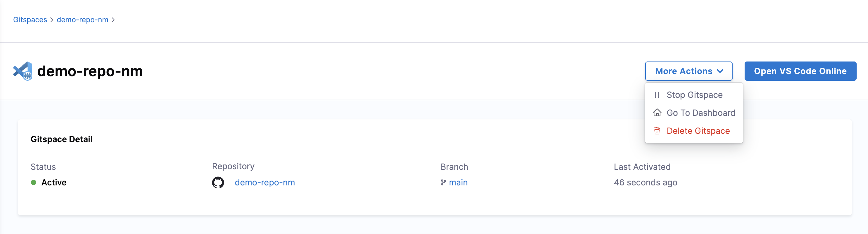
Task: Open the Gitspaces breadcrumb link
Action: point(30,20)
